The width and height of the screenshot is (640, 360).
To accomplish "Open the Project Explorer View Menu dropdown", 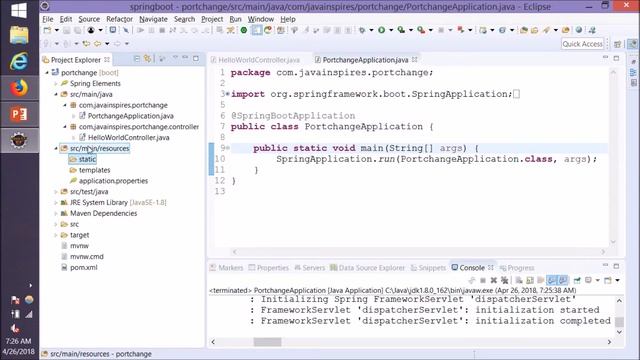I will click(175, 58).
